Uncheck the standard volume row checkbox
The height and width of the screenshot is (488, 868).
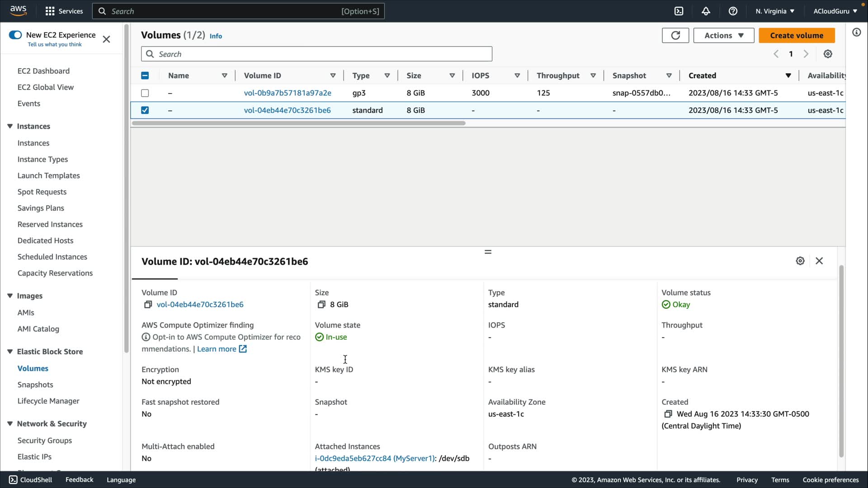click(x=145, y=110)
